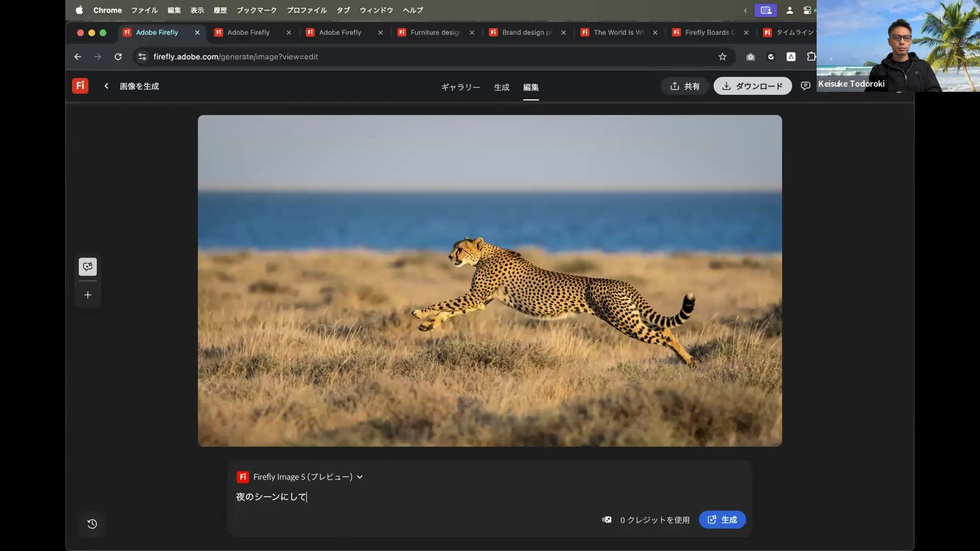Open Chrome extensions puzzle icon
Viewport: 980px width, 551px height.
[811, 57]
